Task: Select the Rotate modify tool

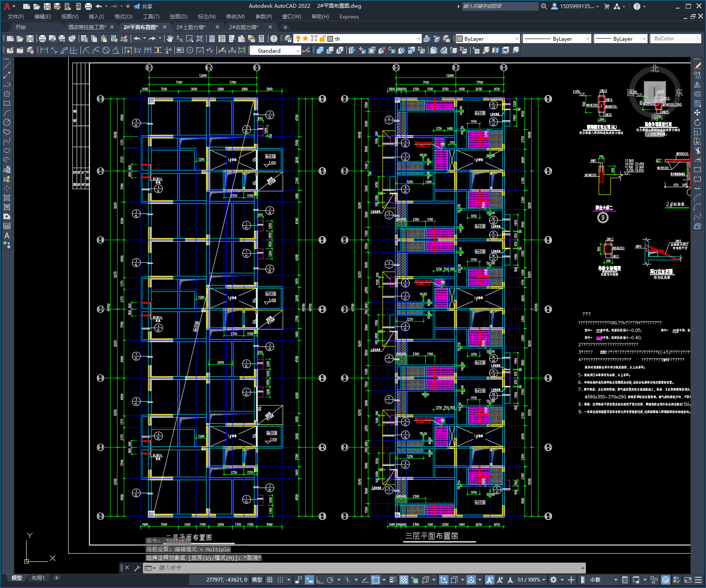Action: pos(697,122)
